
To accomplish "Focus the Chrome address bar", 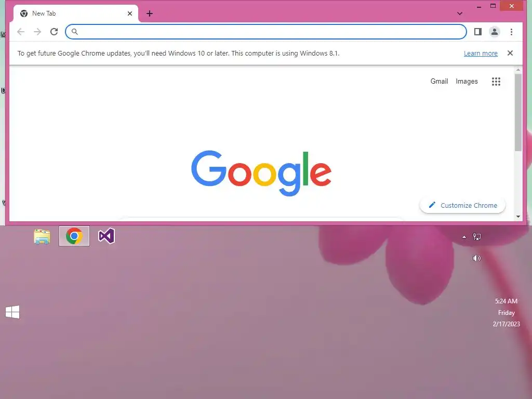I will click(266, 32).
